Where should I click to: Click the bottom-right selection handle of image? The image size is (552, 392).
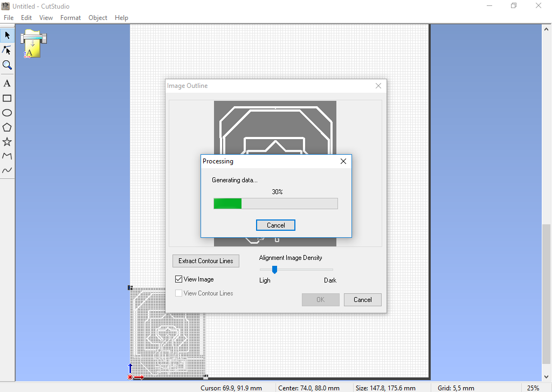205,377
